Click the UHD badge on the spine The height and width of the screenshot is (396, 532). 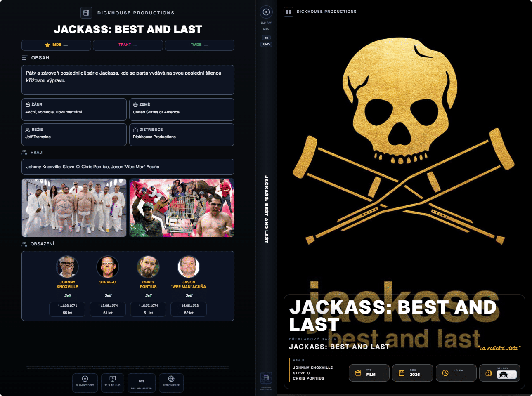pyautogui.click(x=266, y=44)
